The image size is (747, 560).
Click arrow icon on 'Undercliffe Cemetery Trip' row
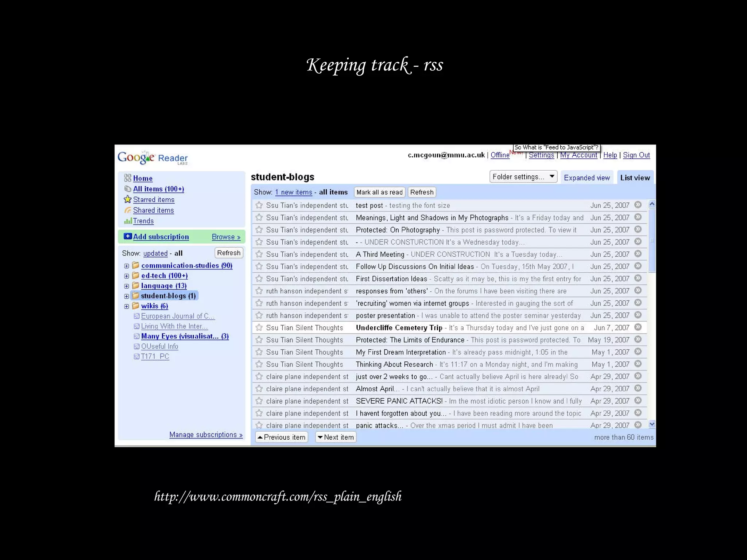pos(638,327)
